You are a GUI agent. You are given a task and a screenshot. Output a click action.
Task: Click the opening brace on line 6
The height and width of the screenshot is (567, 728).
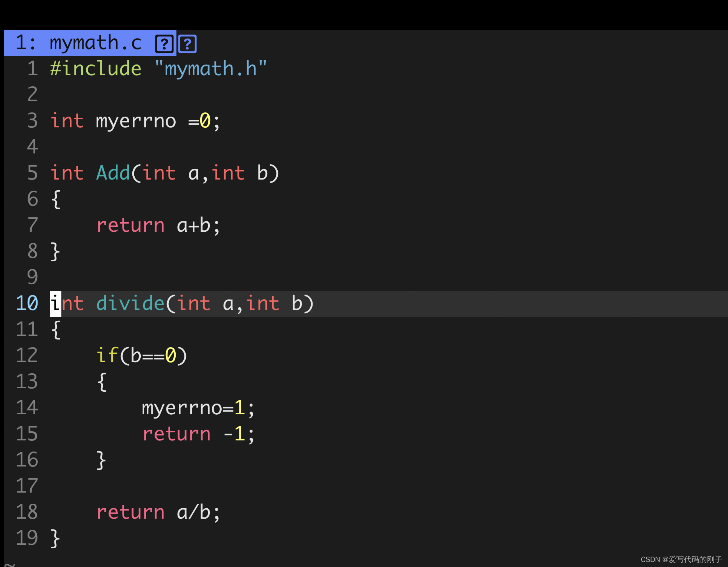pyautogui.click(x=56, y=199)
